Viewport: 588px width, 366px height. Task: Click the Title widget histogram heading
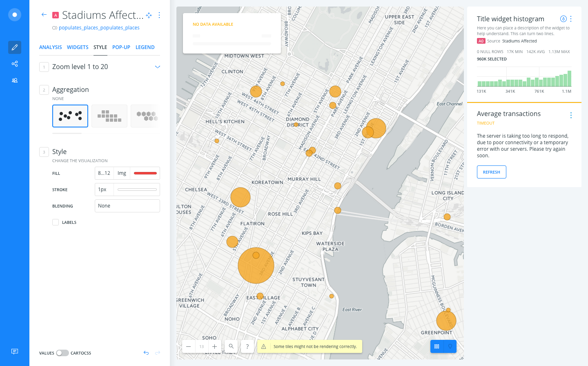(510, 19)
